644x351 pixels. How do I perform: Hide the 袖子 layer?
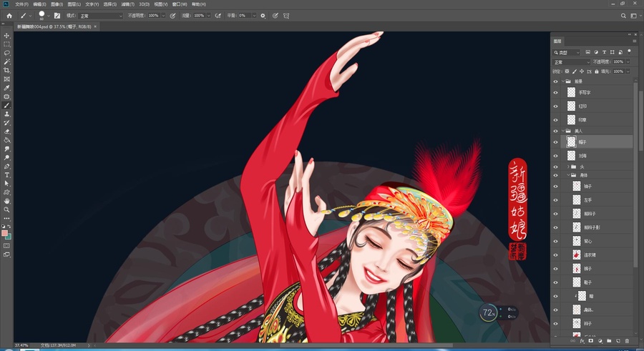[x=556, y=187]
